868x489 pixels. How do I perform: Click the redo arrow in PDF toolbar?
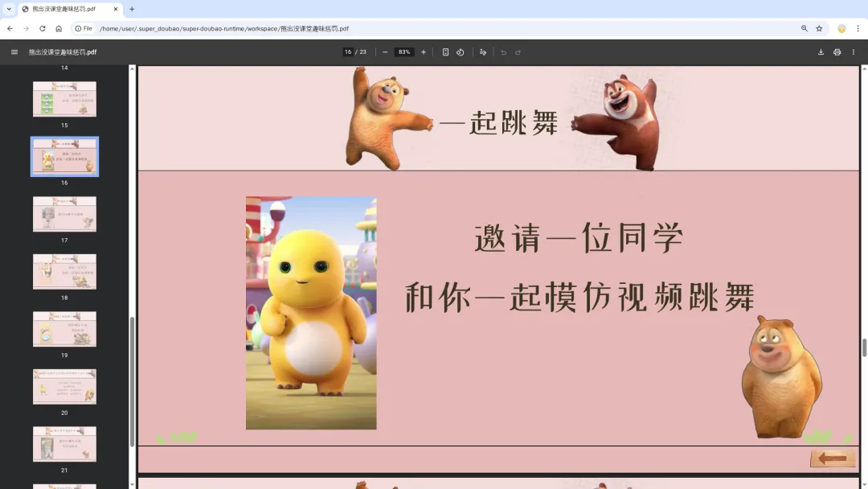pos(518,52)
